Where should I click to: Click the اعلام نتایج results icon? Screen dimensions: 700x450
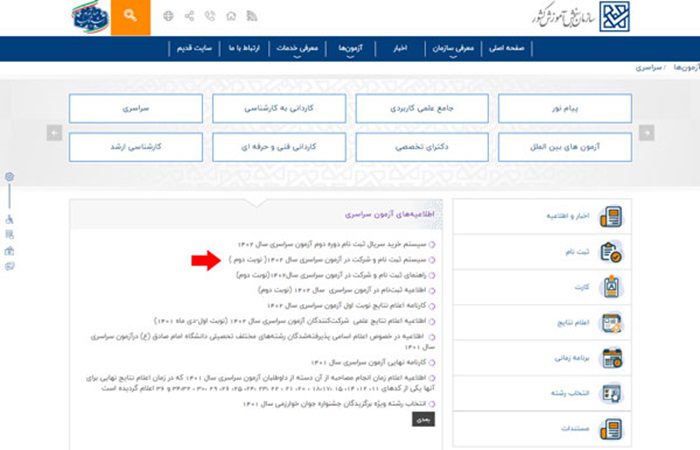coord(611,322)
